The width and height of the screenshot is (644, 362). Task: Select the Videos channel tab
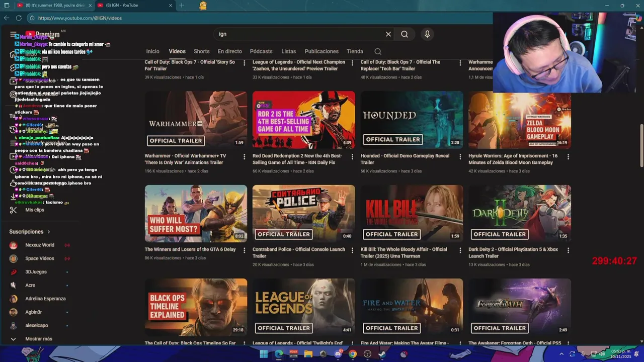pyautogui.click(x=177, y=51)
